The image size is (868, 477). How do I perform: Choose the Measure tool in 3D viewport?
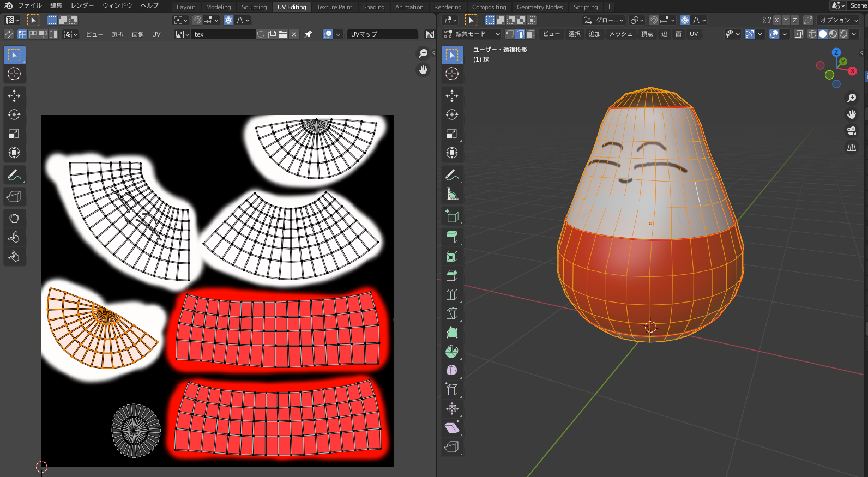click(x=451, y=194)
